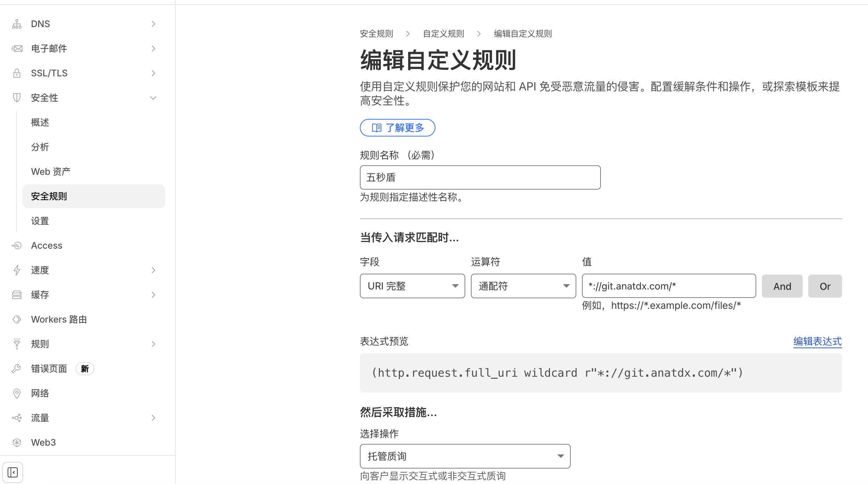The width and height of the screenshot is (868, 484).
Task: Go to Web 资产 submenu item
Action: (x=51, y=172)
